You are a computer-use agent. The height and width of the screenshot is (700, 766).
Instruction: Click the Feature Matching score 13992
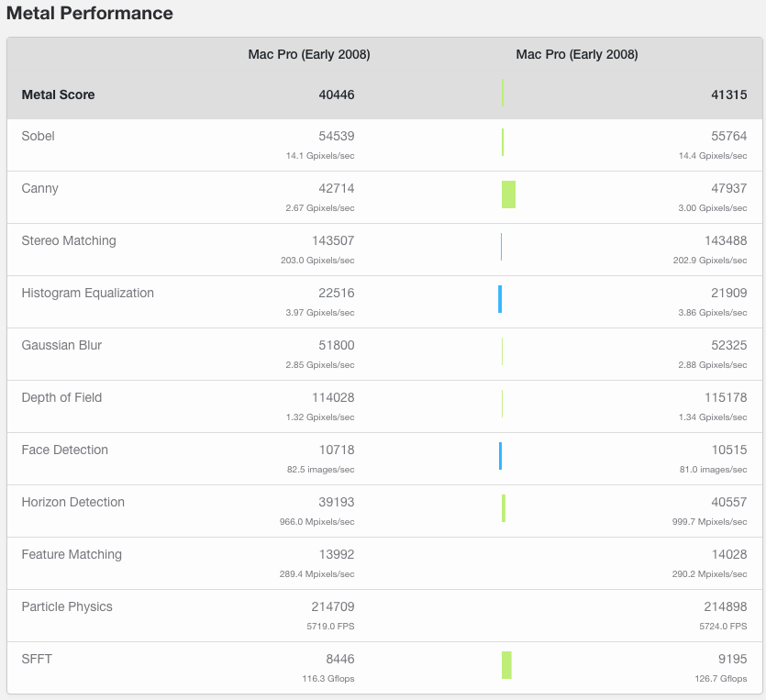337,554
